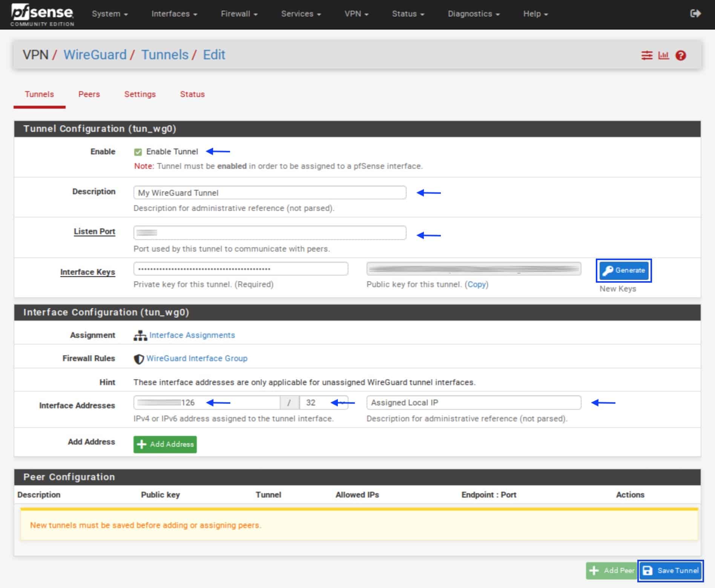This screenshot has width=715, height=588.
Task: Open the subnet mask 32 dropdown
Action: (324, 403)
